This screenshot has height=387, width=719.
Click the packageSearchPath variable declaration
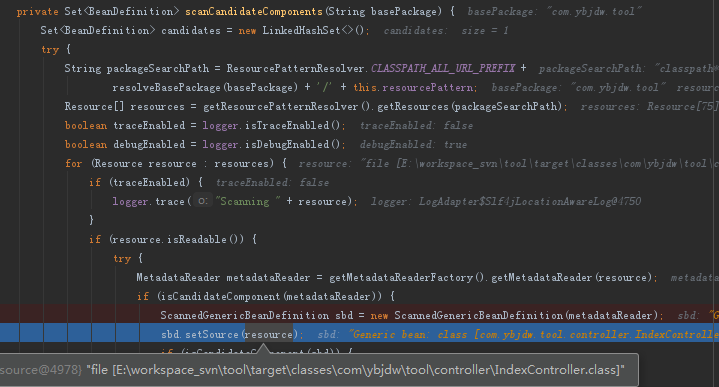[x=157, y=69]
